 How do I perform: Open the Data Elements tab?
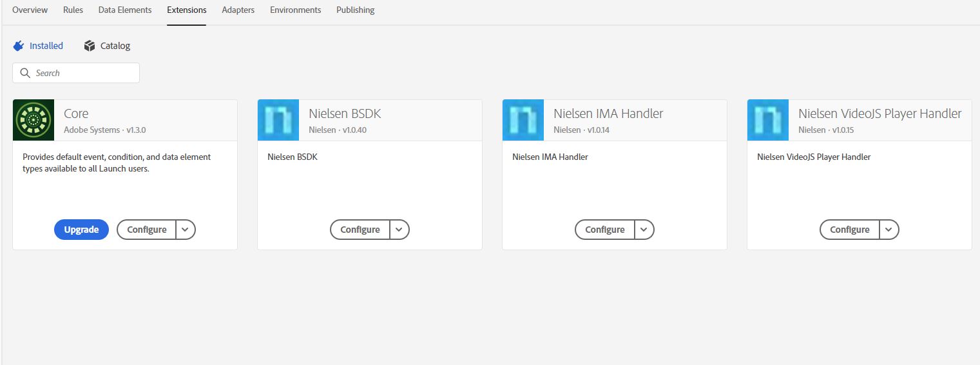tap(125, 10)
